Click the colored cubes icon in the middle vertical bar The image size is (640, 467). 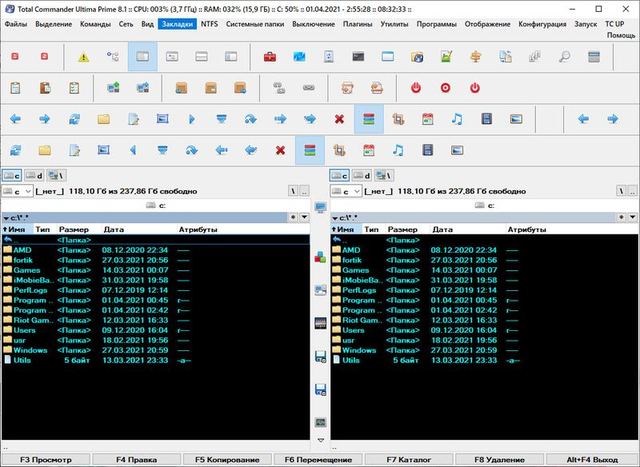click(x=320, y=257)
